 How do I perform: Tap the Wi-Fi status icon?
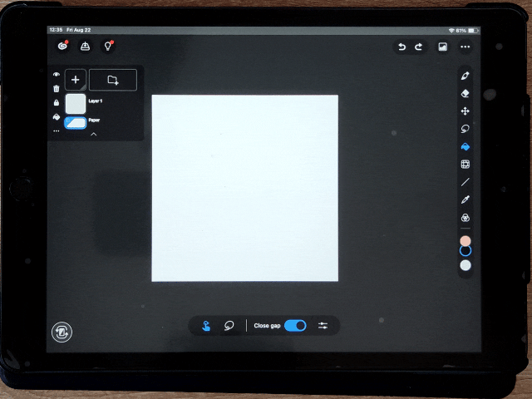[x=451, y=31]
